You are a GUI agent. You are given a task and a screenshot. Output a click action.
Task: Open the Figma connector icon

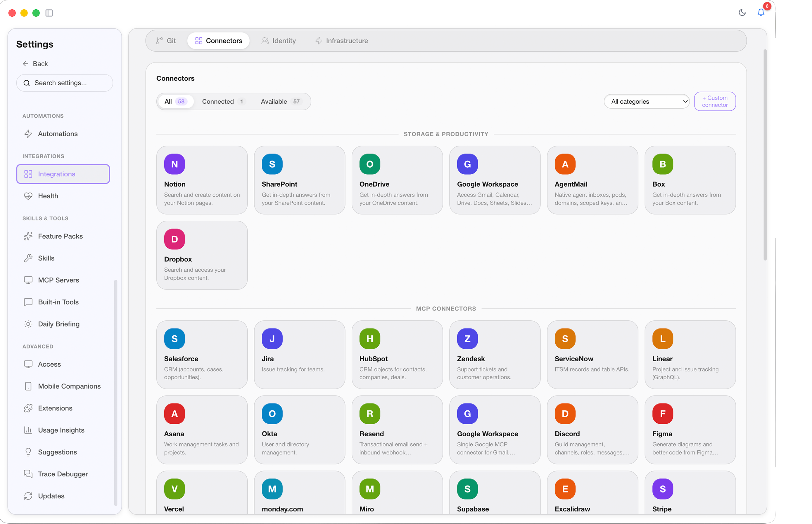tap(663, 414)
